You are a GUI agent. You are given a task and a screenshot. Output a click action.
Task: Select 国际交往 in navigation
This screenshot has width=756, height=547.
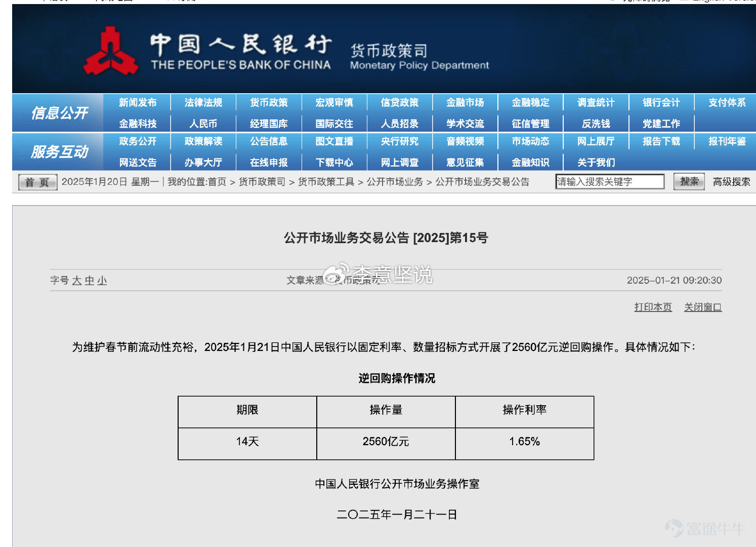(334, 124)
